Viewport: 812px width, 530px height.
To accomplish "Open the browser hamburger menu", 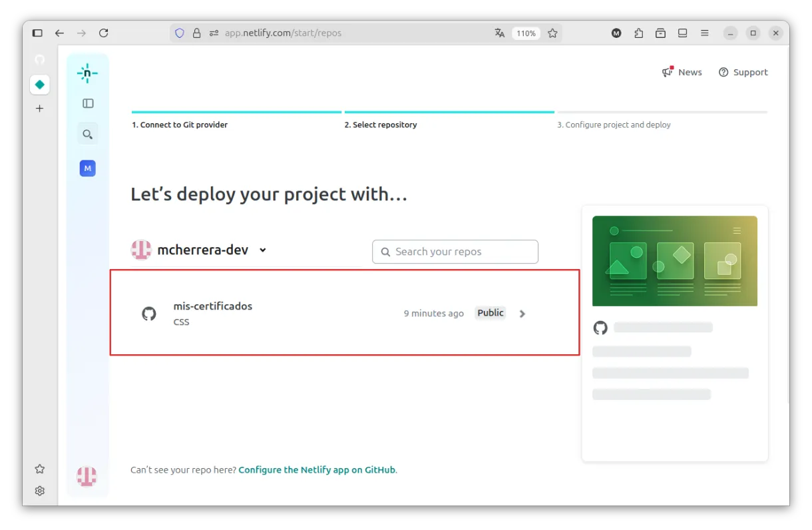I will click(704, 33).
